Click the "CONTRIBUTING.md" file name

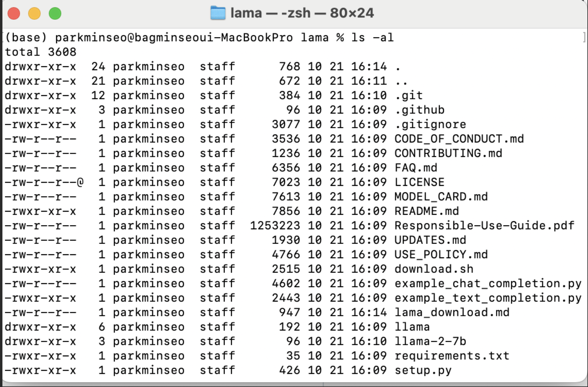(448, 153)
